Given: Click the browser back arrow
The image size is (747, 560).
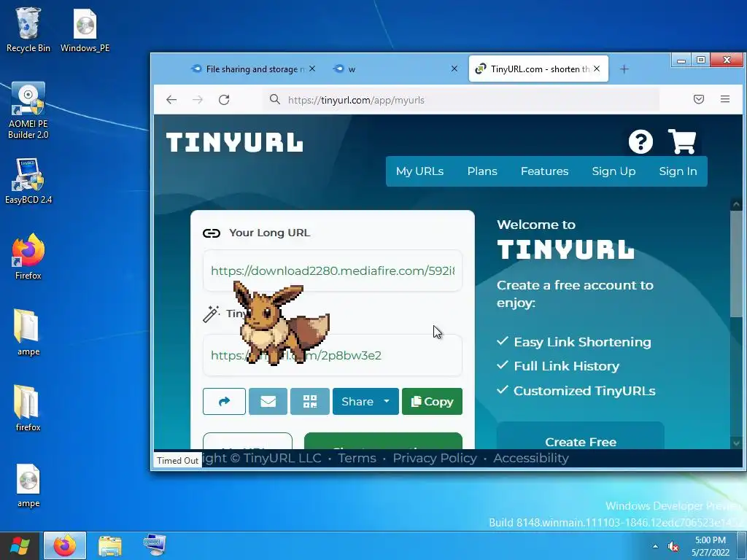Looking at the screenshot, I should [x=171, y=99].
